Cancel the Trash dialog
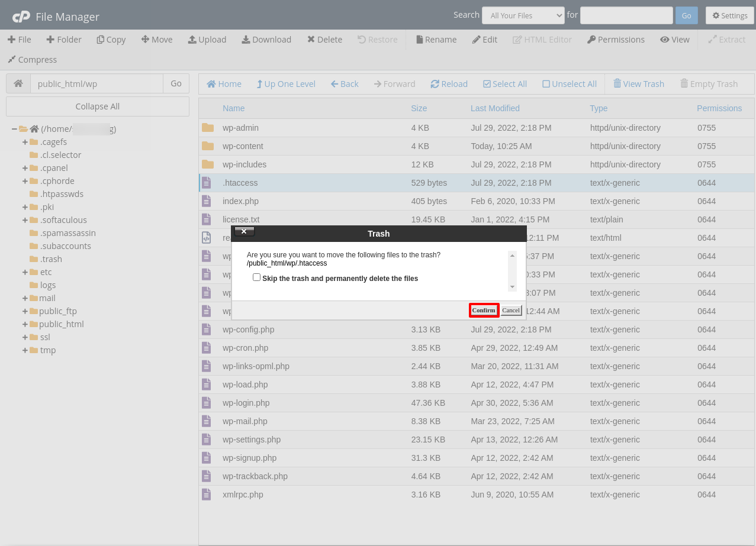Viewport: 756px width, 546px height. pos(511,311)
